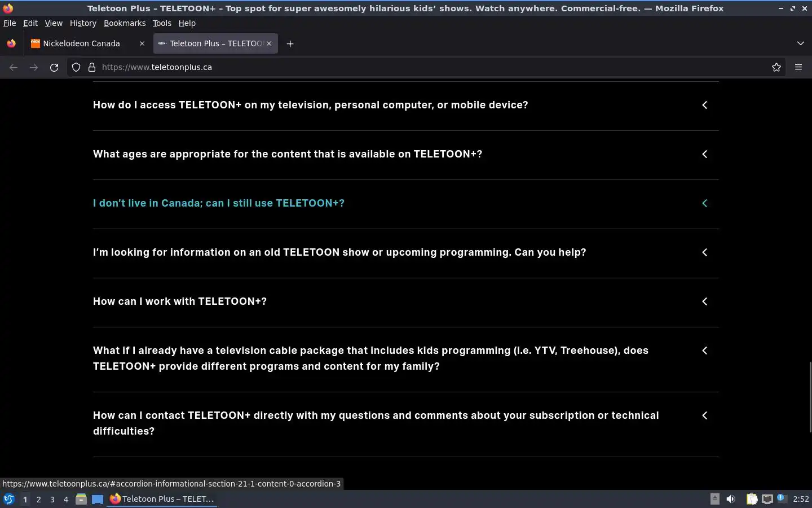Expand the work with TELETOON+ chevron

[x=705, y=301]
